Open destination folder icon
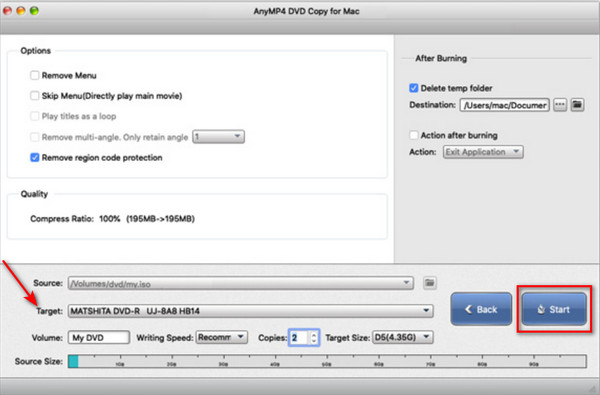 (577, 104)
